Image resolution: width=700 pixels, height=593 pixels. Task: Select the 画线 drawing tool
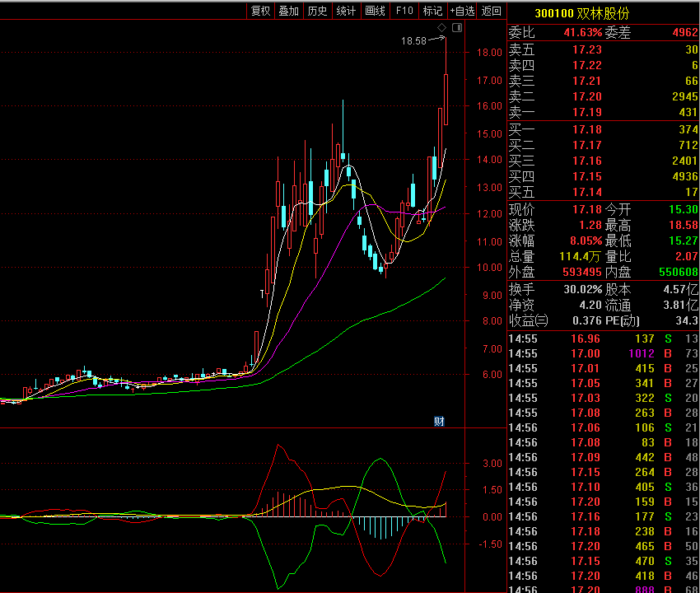pyautogui.click(x=375, y=11)
